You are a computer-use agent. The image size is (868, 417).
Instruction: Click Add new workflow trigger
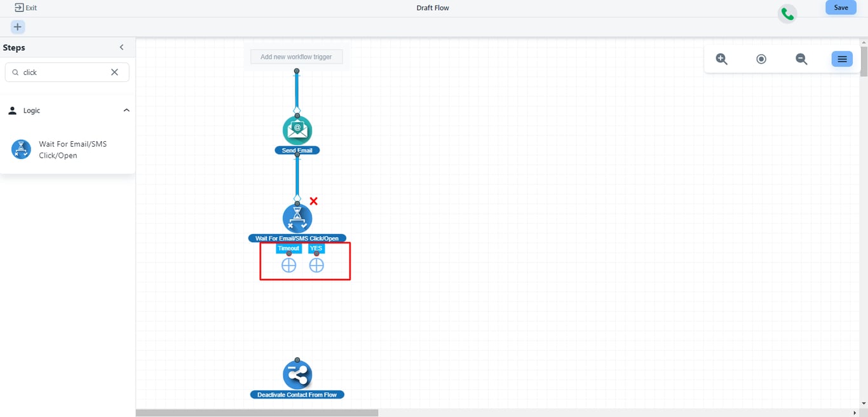click(296, 57)
